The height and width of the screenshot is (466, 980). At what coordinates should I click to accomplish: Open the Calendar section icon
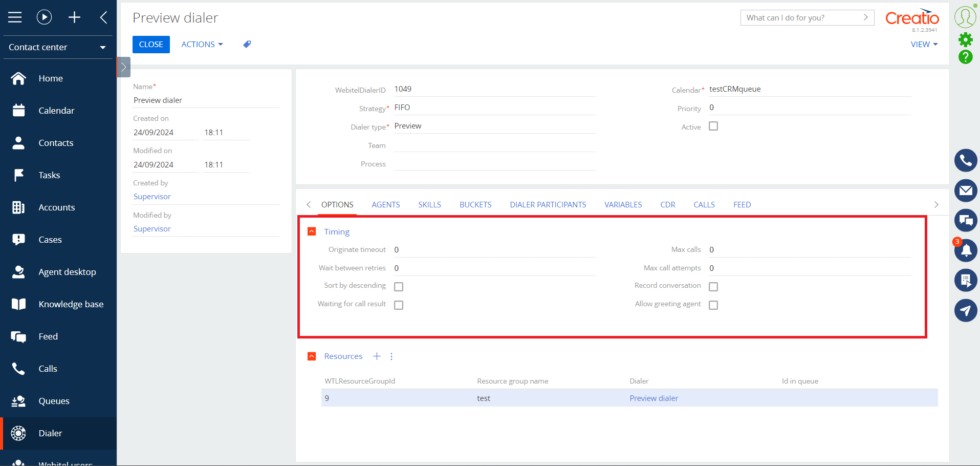tap(18, 111)
